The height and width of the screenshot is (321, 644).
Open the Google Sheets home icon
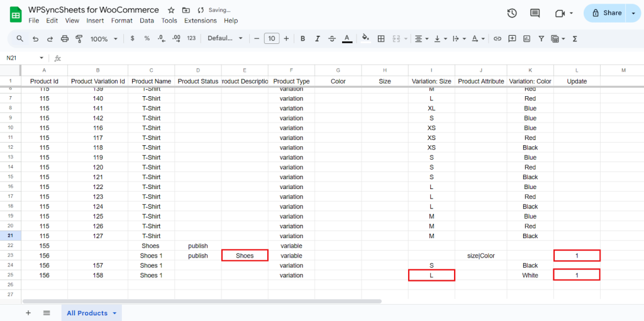click(x=16, y=16)
